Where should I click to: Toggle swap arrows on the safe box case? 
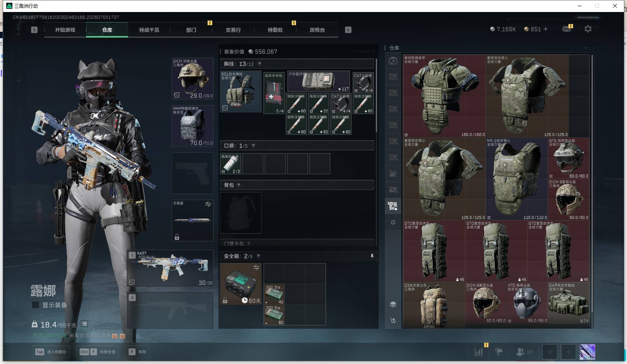(256, 267)
